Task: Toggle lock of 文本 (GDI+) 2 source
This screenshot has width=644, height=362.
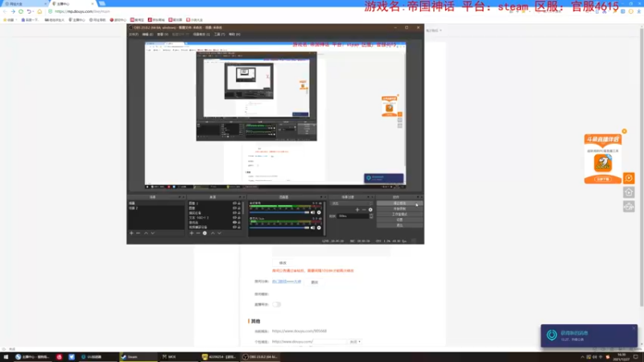Action: pos(239,217)
